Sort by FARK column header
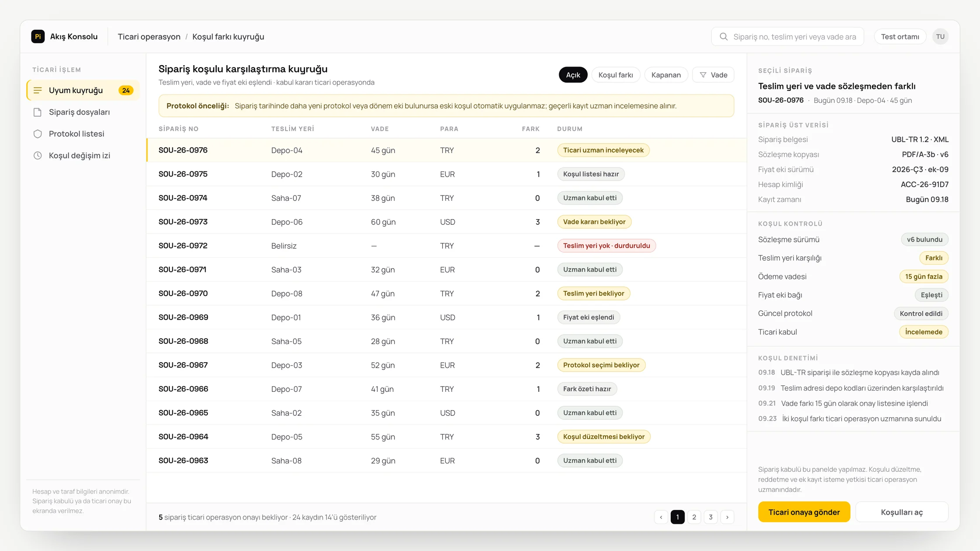 [531, 129]
